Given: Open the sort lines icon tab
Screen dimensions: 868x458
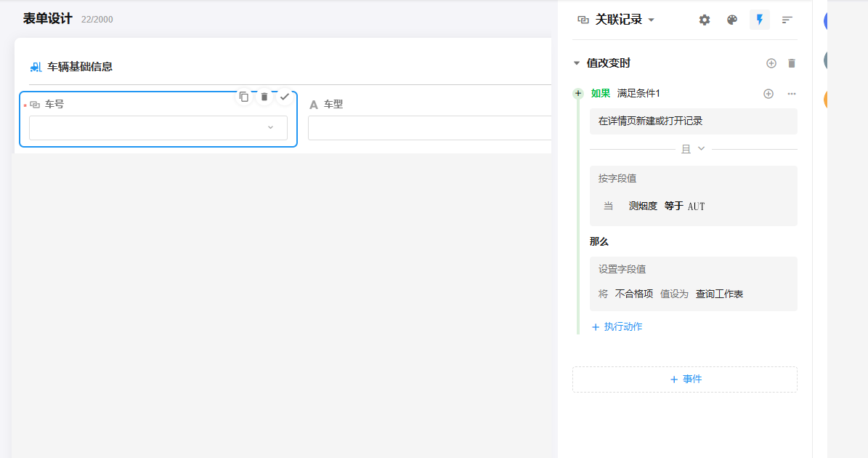Looking at the screenshot, I should [787, 20].
